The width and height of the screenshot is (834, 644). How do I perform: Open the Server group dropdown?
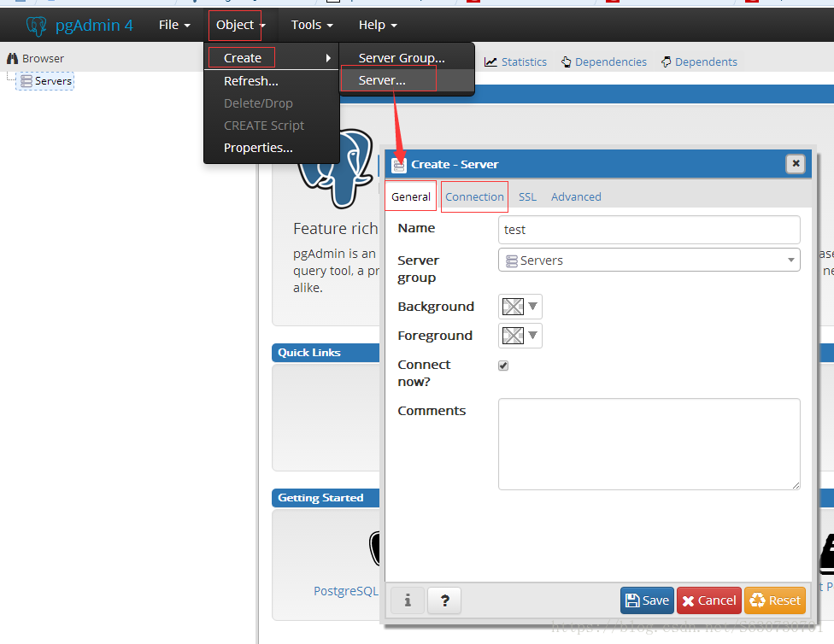(x=649, y=260)
